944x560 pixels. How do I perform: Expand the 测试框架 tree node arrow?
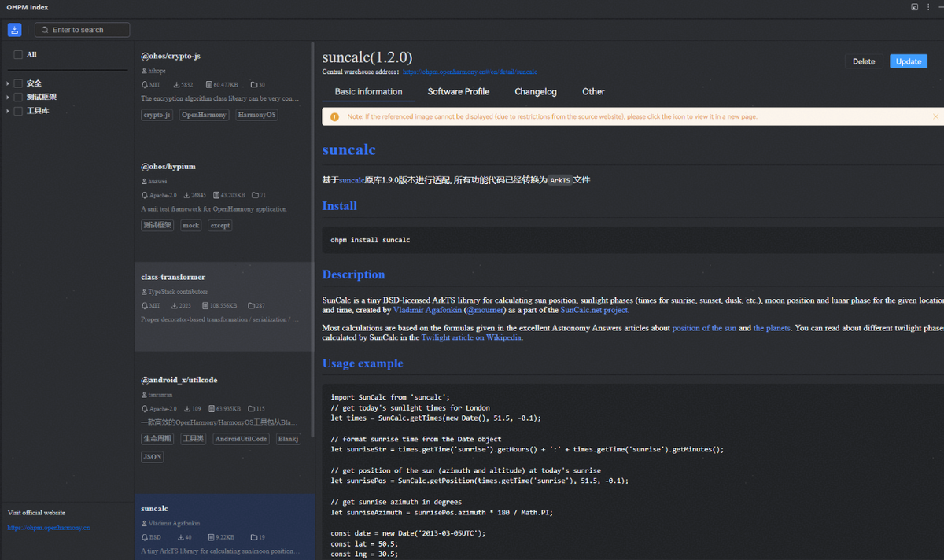pyautogui.click(x=8, y=98)
